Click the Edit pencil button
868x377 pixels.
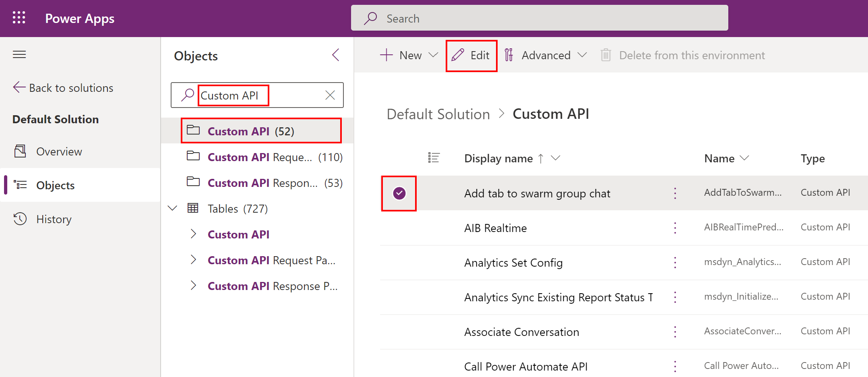471,56
